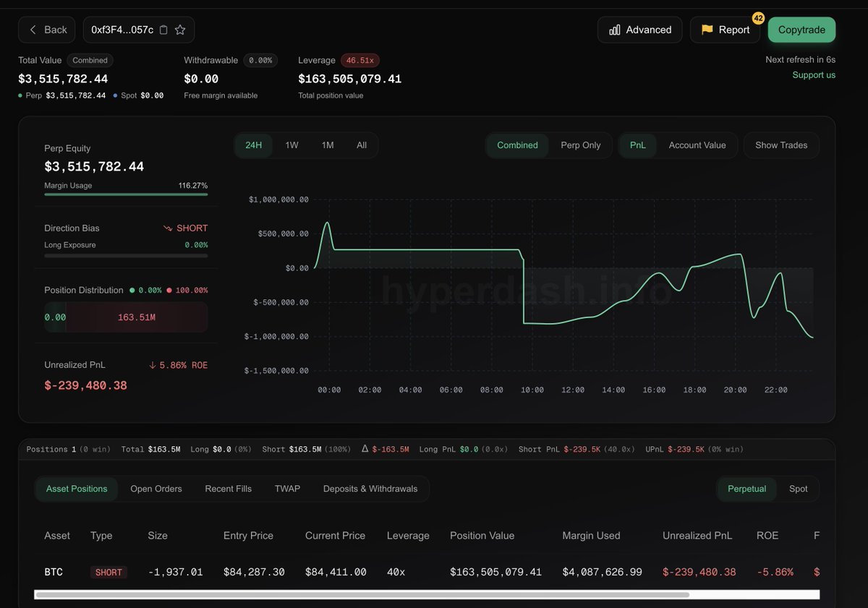Switch to Spot positions
868x608 pixels.
click(x=799, y=489)
